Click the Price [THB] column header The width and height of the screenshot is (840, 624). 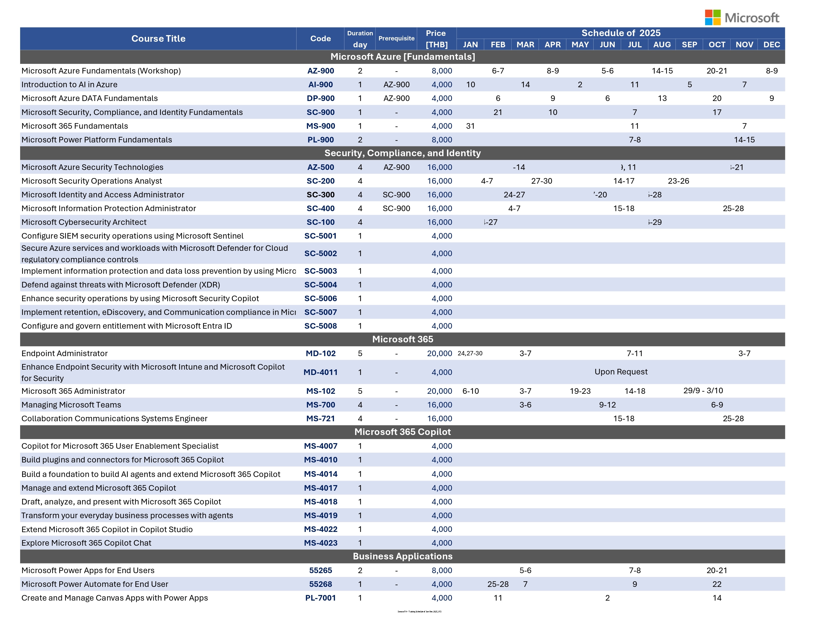pos(437,38)
